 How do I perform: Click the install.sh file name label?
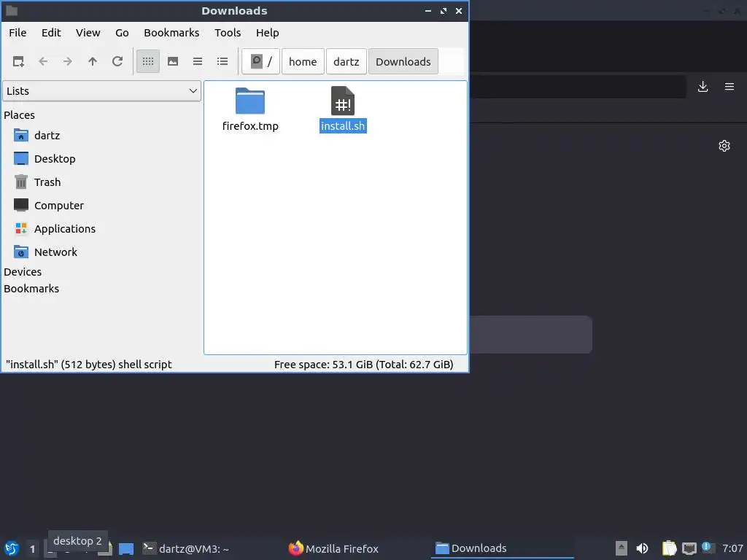(343, 126)
